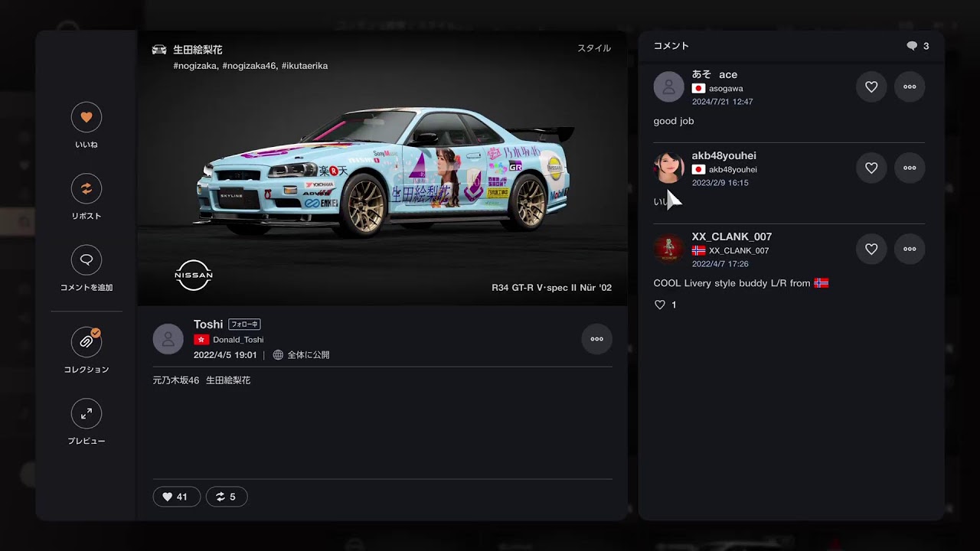Click the livery car image

[x=383, y=172]
